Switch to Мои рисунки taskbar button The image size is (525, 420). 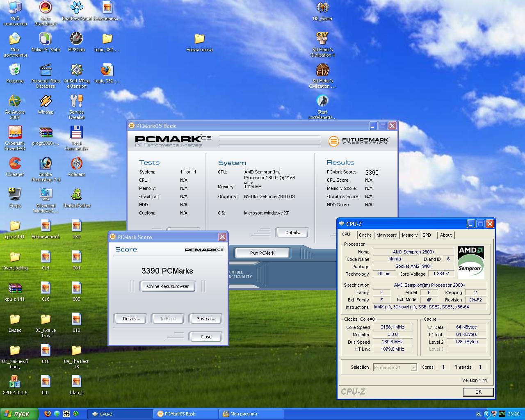[251, 414]
